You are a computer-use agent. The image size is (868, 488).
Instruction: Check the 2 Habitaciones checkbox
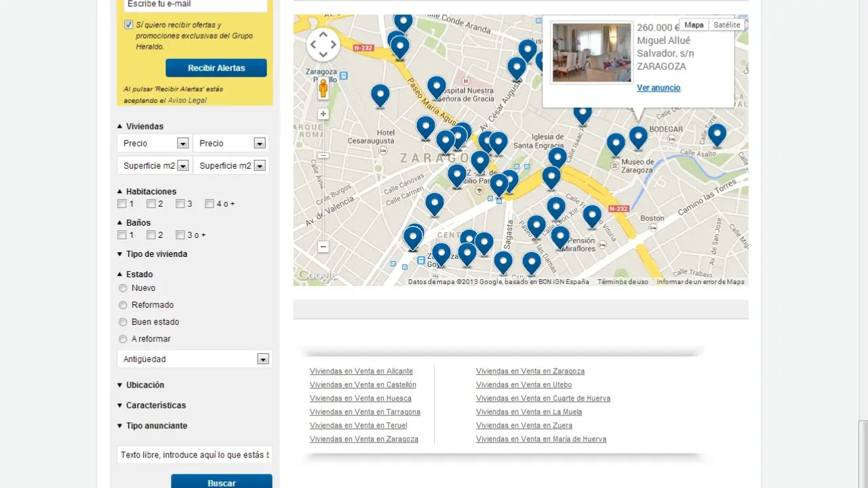pyautogui.click(x=151, y=204)
